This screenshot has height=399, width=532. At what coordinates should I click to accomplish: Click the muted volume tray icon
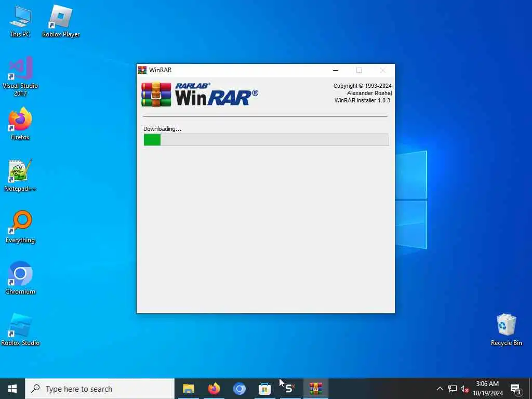tap(464, 389)
